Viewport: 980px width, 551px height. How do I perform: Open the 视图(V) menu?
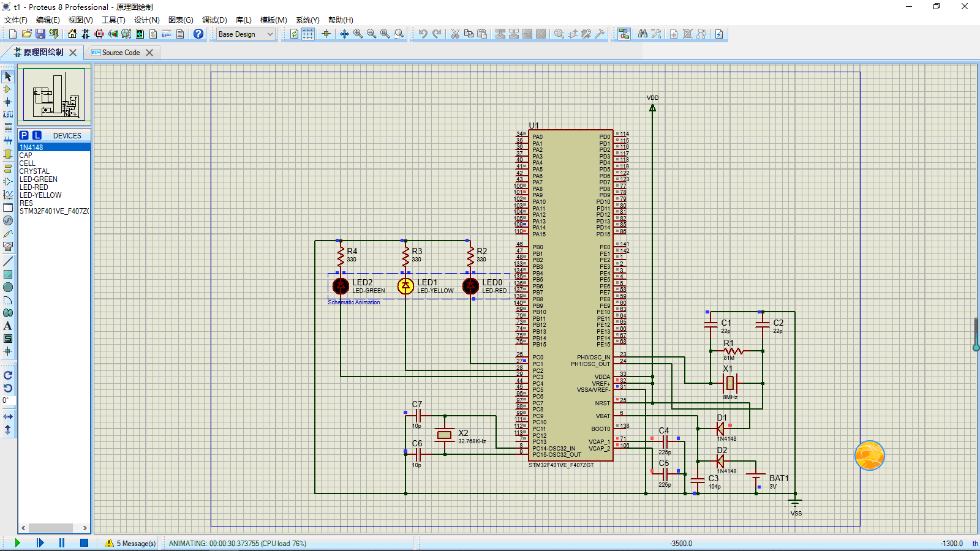click(80, 20)
